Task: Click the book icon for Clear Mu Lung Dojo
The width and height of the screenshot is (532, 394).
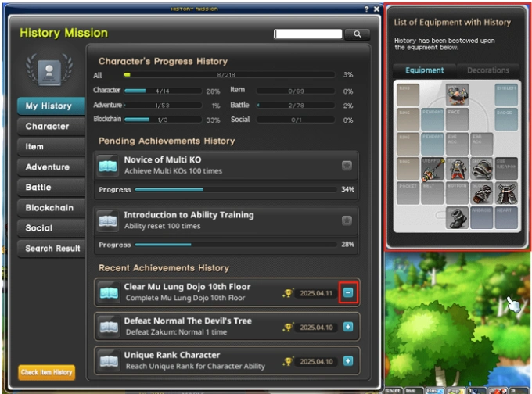Action: 109,292
